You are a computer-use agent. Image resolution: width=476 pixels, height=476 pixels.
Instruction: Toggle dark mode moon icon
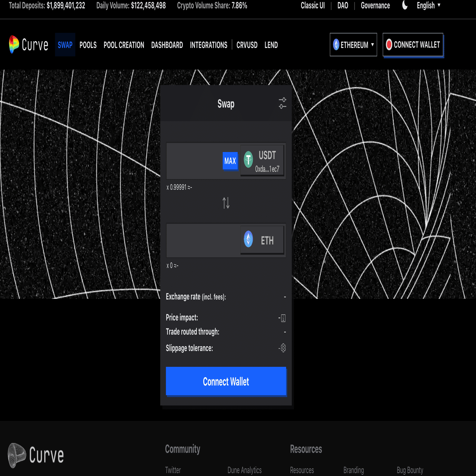point(405,5)
